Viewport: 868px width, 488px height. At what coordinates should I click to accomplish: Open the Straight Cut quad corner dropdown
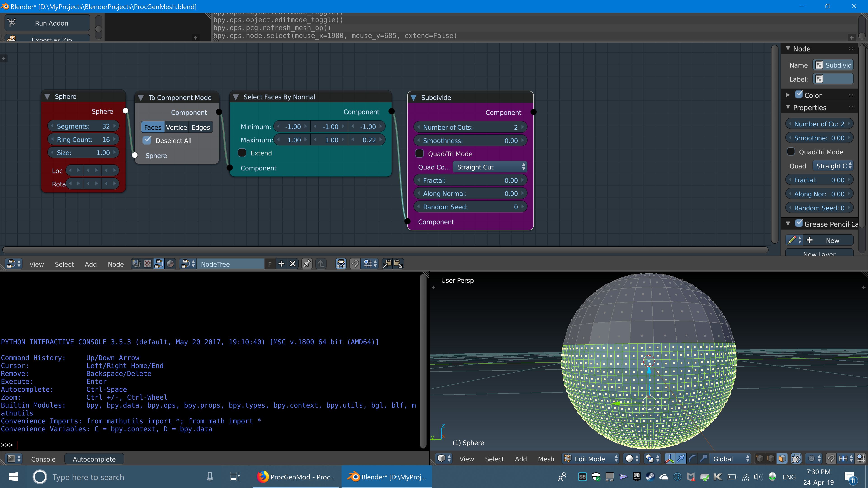[x=490, y=167]
